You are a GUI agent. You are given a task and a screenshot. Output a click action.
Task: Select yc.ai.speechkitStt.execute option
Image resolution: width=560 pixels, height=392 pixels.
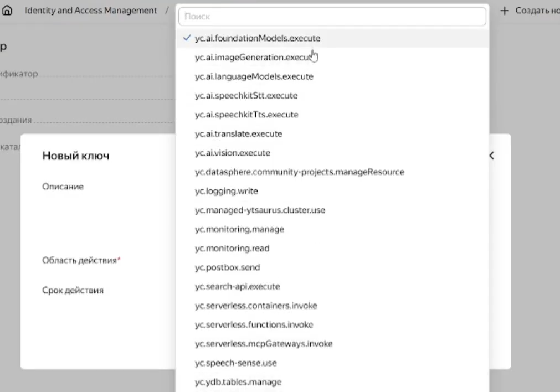pyautogui.click(x=246, y=96)
